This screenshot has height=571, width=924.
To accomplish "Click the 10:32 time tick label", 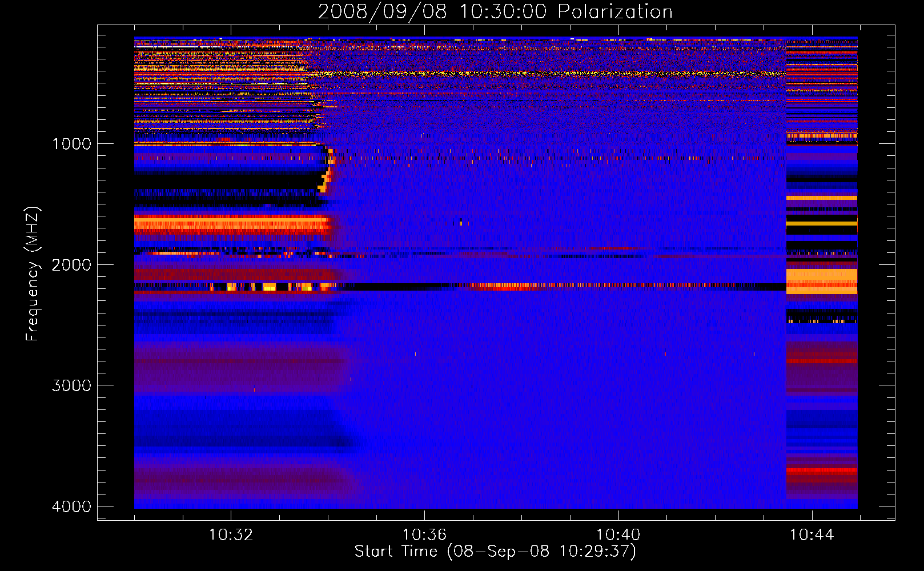I will 231,535.
